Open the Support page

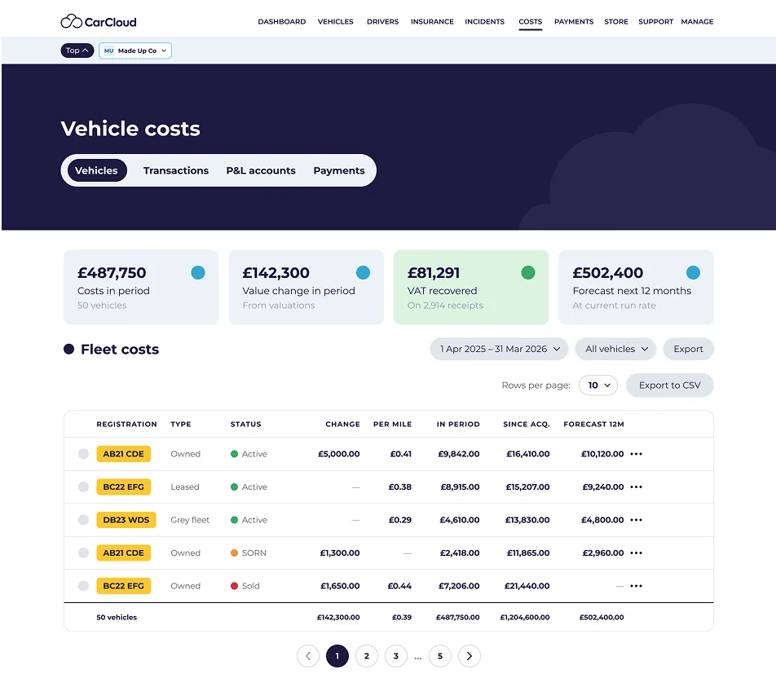655,22
